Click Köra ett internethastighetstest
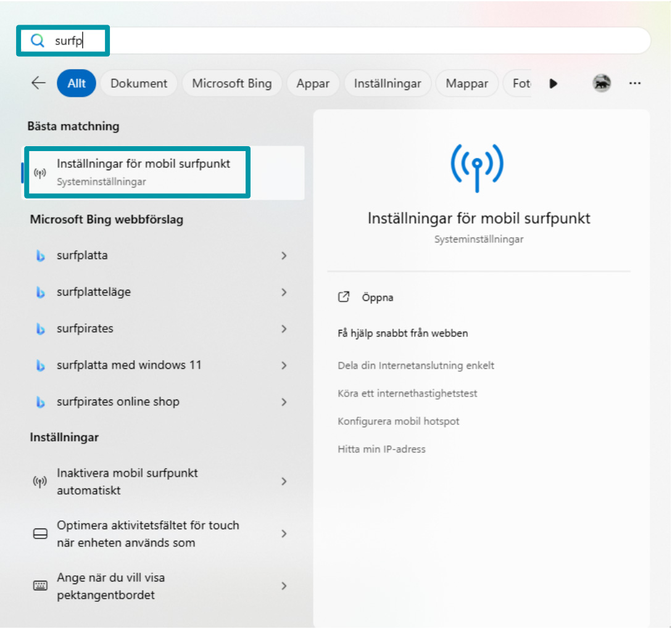 tap(408, 393)
